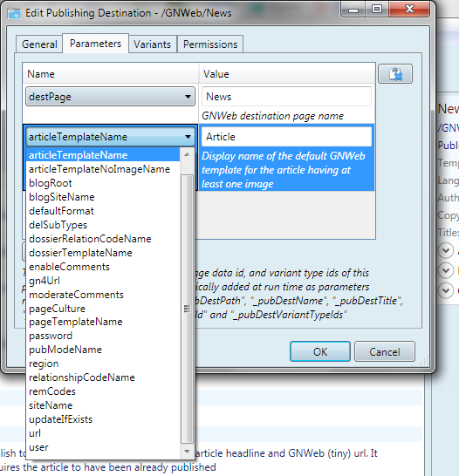Click the scroll up arrow in dropdown list
459x476 pixels.
(x=187, y=155)
